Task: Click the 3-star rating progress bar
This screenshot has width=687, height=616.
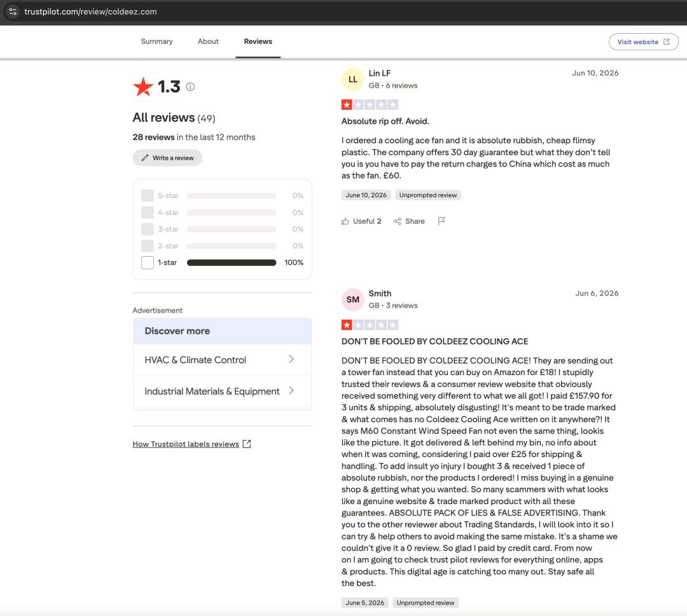Action: click(232, 229)
